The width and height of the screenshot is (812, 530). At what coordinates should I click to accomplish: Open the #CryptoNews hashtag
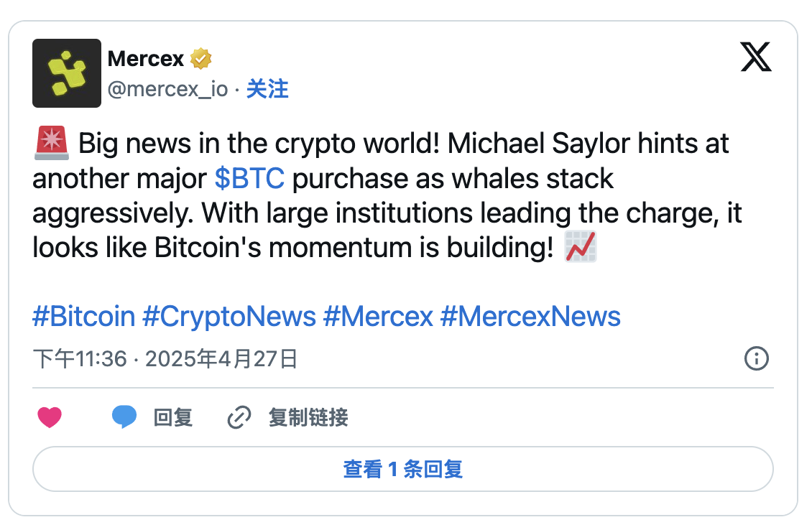tap(229, 316)
